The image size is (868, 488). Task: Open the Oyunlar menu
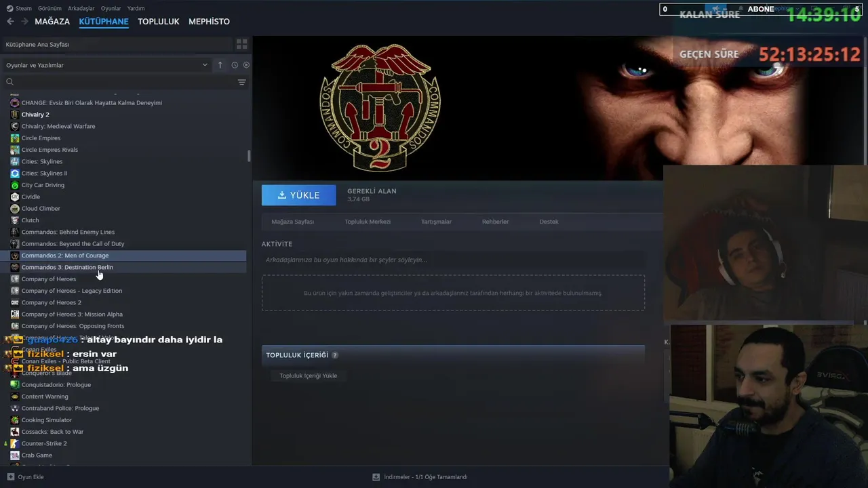pyautogui.click(x=111, y=8)
